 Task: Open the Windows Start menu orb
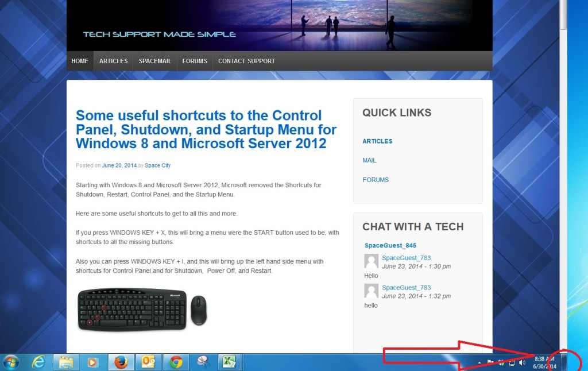click(x=10, y=362)
